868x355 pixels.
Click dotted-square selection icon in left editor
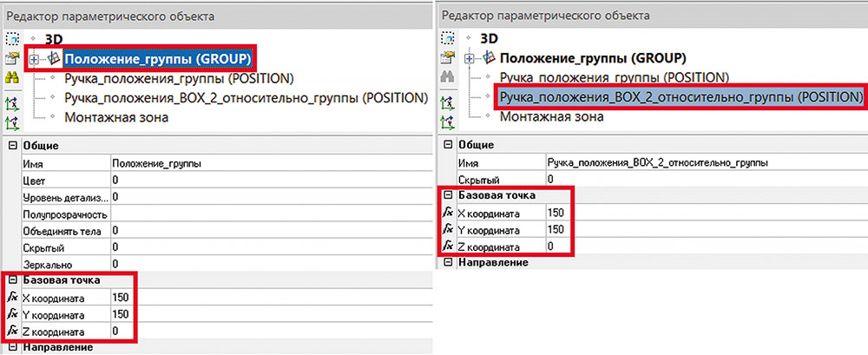pyautogui.click(x=12, y=39)
